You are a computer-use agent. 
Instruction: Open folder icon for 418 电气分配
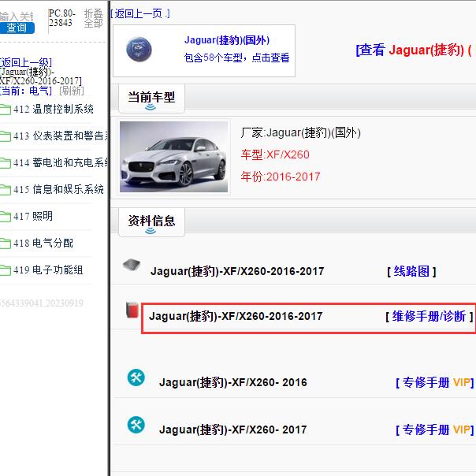(x=6, y=244)
